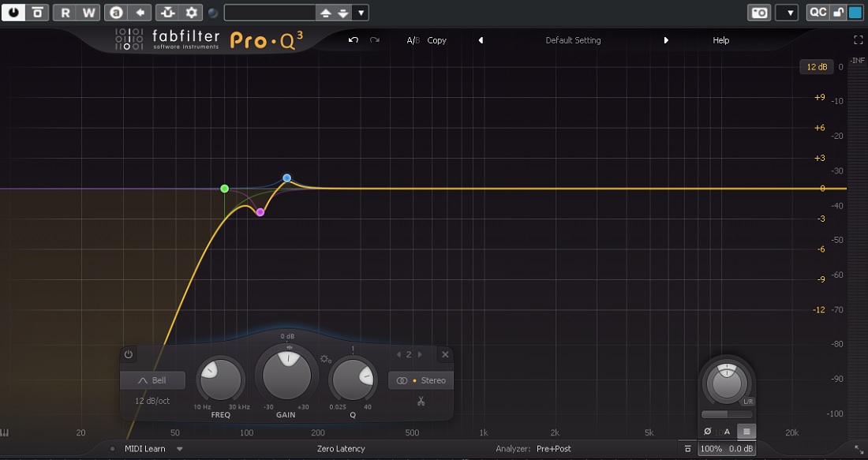Click the QC quick controls button
The width and height of the screenshot is (868, 460).
818,12
